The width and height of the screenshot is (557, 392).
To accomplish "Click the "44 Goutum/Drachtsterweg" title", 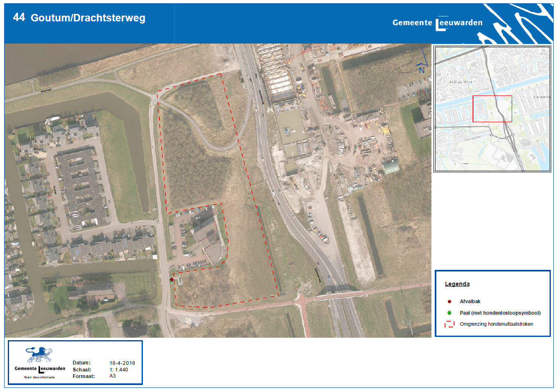I will click(79, 18).
